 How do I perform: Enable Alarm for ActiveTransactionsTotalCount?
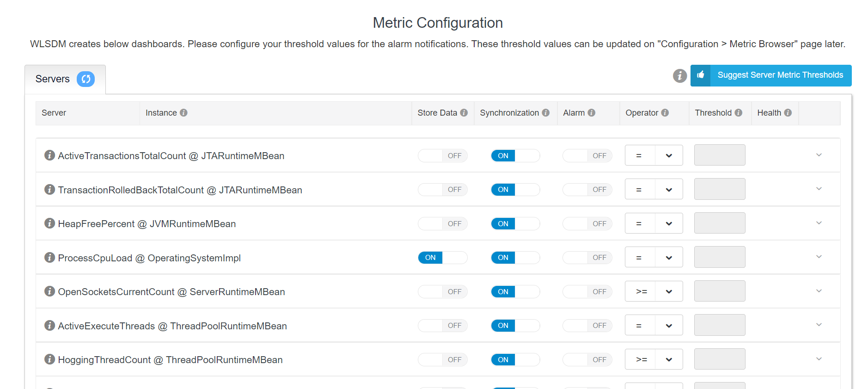click(x=587, y=156)
